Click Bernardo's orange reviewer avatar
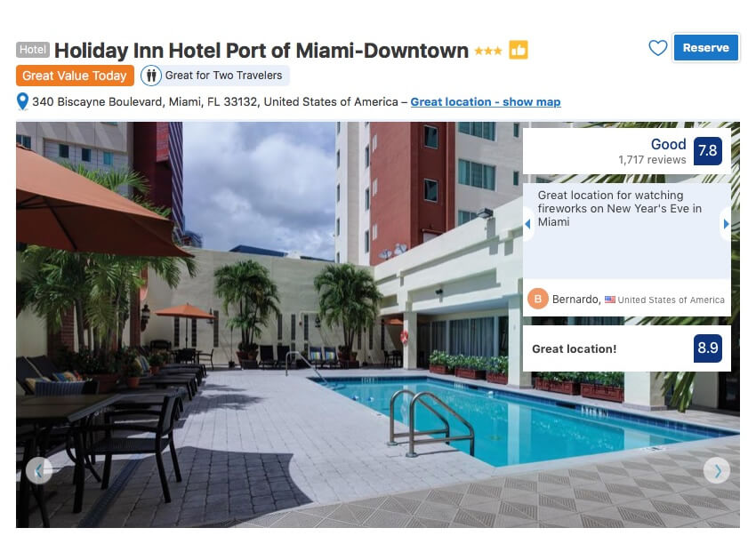Screen dimensions: 756x560 [537, 299]
